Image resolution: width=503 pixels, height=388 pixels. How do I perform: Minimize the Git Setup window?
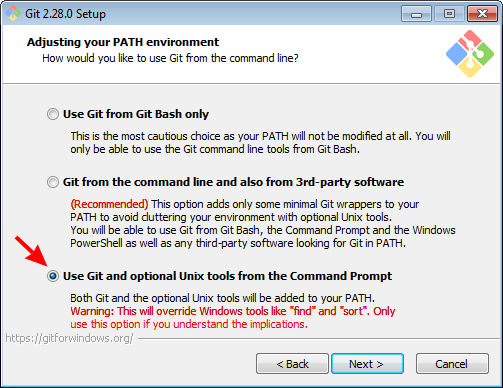(416, 14)
